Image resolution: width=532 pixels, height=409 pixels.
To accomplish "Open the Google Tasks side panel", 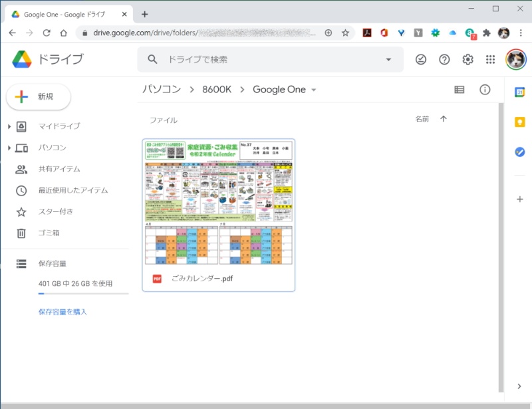I will click(x=519, y=152).
